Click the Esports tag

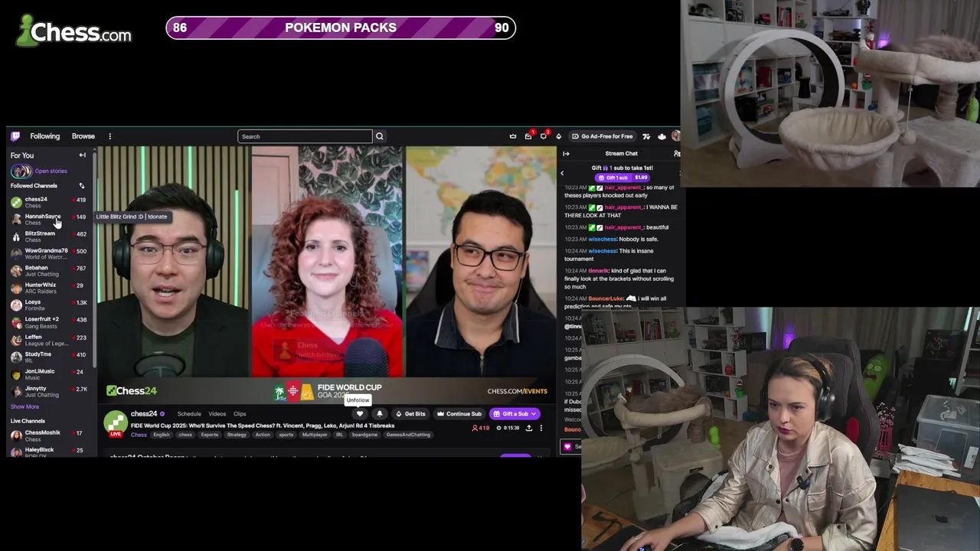click(x=209, y=435)
